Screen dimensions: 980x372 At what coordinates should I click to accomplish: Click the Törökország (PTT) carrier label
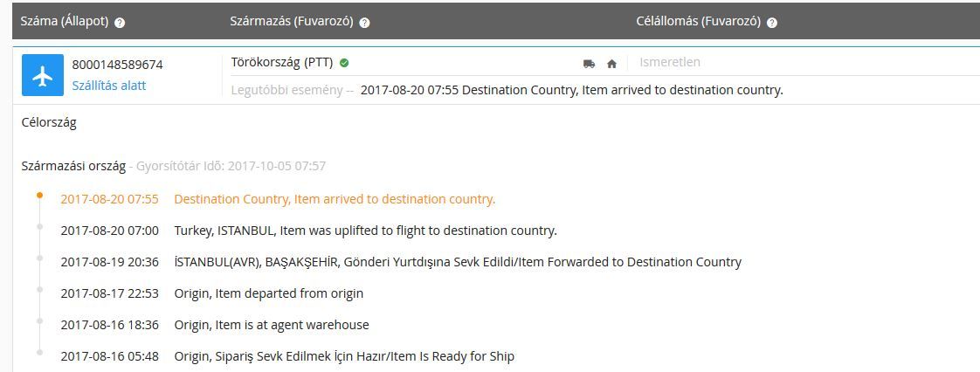[283, 63]
